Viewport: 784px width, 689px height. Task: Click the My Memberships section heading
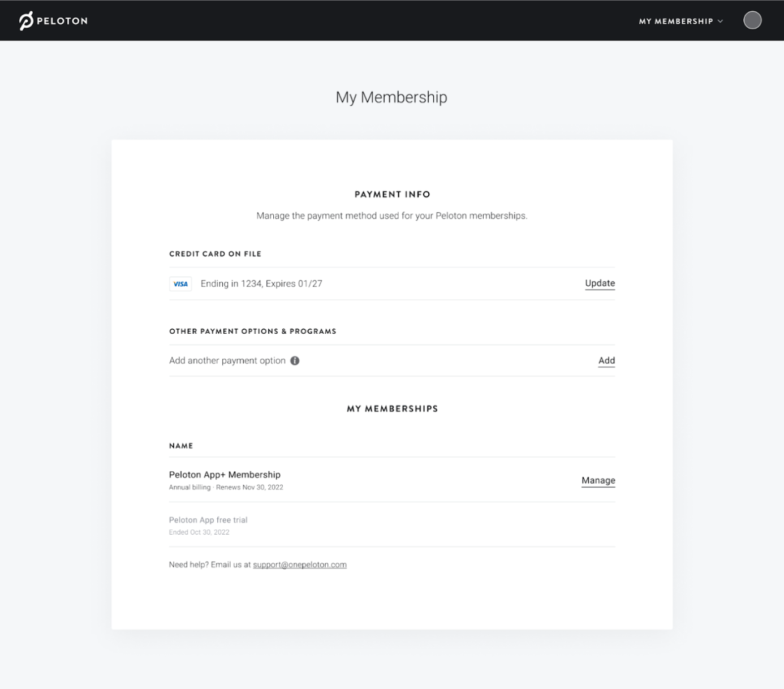392,409
